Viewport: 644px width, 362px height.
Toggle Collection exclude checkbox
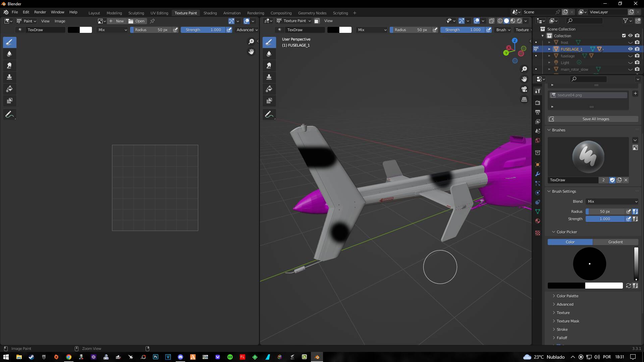tap(624, 36)
